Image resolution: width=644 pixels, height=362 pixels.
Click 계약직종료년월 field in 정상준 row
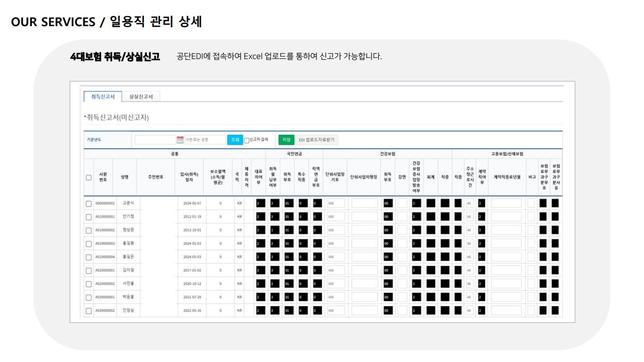[x=507, y=230]
